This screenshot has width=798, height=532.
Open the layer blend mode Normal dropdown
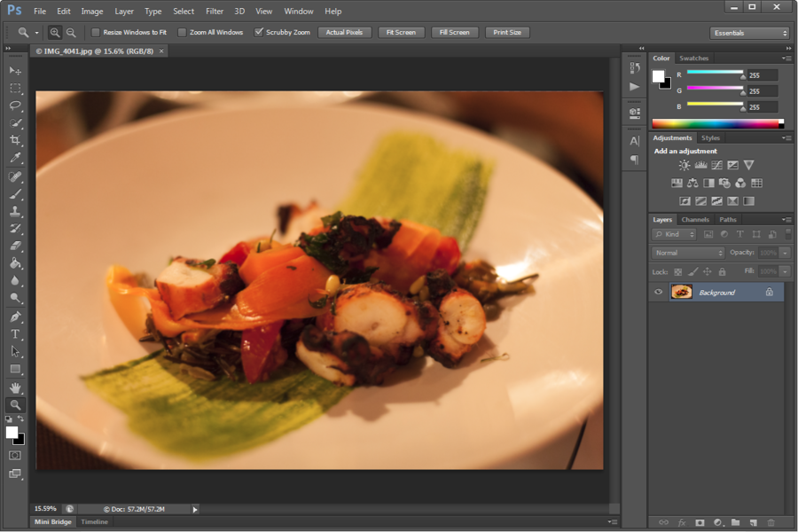click(689, 253)
